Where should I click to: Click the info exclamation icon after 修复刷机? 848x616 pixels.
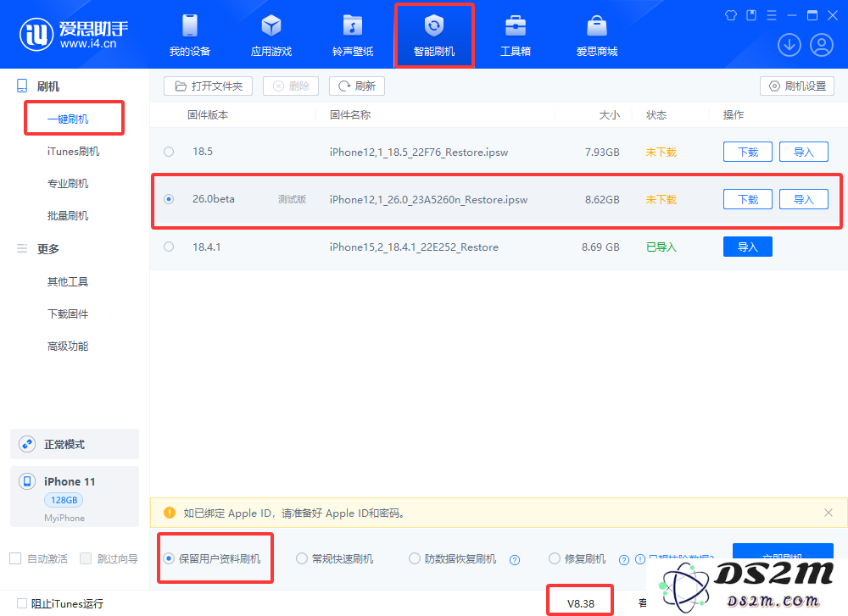tap(639, 560)
